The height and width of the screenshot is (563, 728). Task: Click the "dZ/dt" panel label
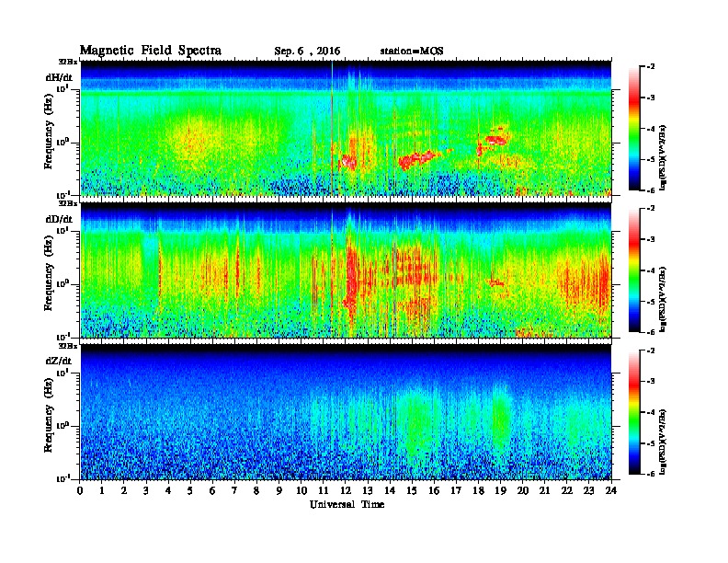[59, 361]
